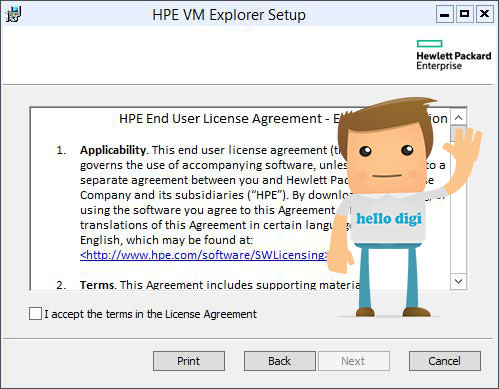Go Back to the previous setup step
Viewport: 499px width, 389px height.
(x=280, y=361)
